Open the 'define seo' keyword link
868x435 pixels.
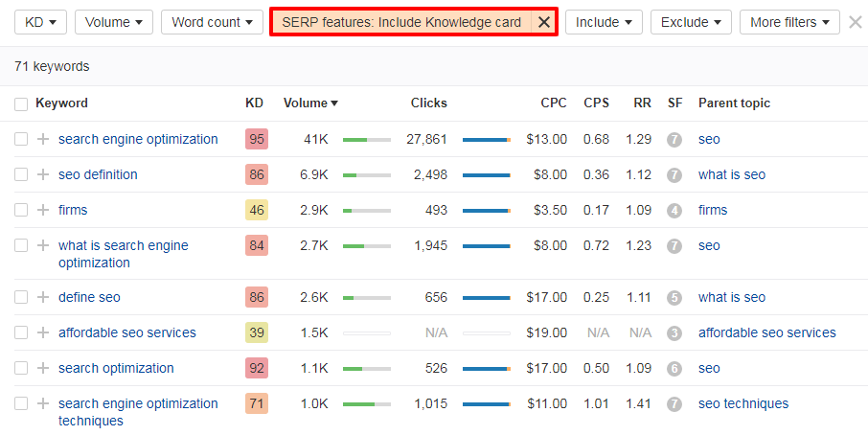click(x=89, y=297)
